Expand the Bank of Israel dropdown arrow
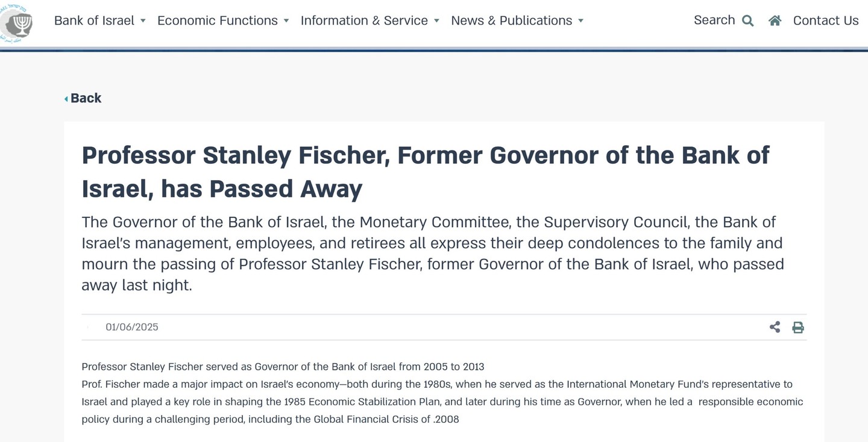The height and width of the screenshot is (442, 868). pyautogui.click(x=143, y=20)
